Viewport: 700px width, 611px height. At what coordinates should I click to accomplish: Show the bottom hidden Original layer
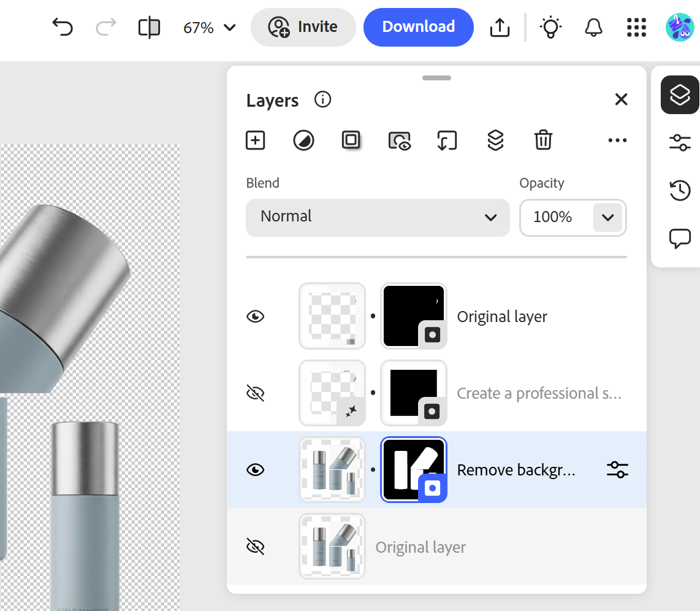point(255,547)
